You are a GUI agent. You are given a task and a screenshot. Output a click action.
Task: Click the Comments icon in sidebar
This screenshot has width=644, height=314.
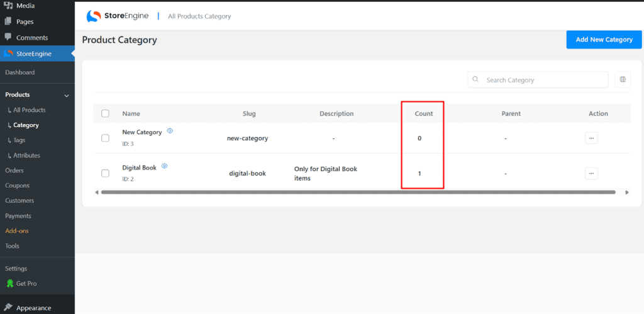coord(8,38)
